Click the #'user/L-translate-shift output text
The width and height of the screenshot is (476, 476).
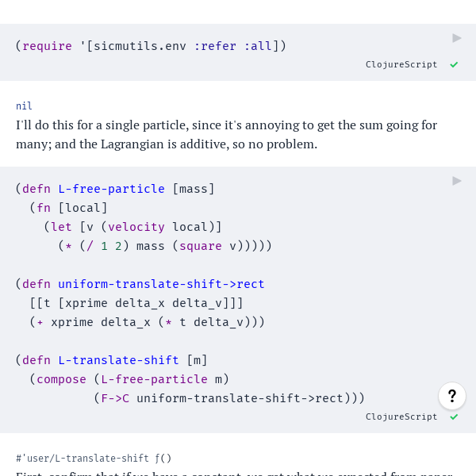click(x=83, y=458)
